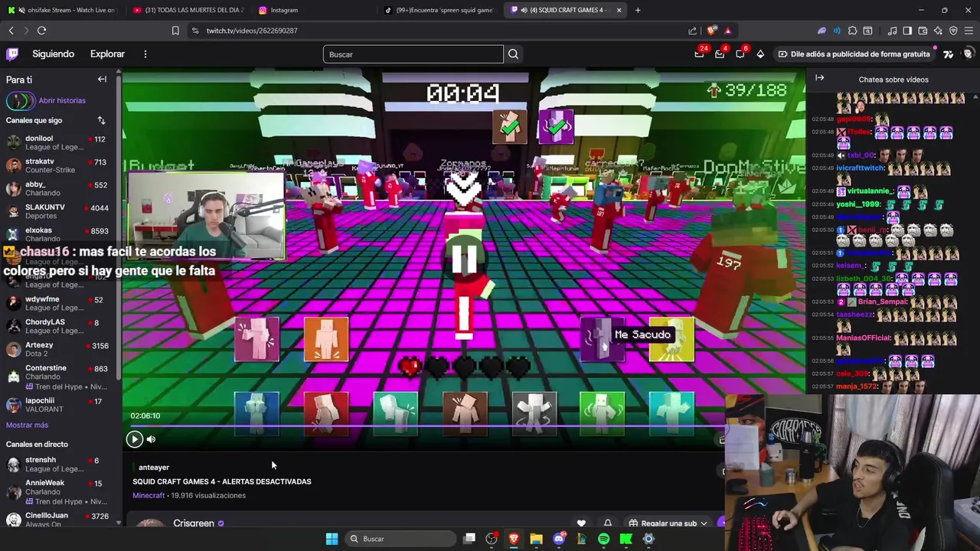Open a new browser tab
Screen dimensions: 980x551
click(638, 10)
